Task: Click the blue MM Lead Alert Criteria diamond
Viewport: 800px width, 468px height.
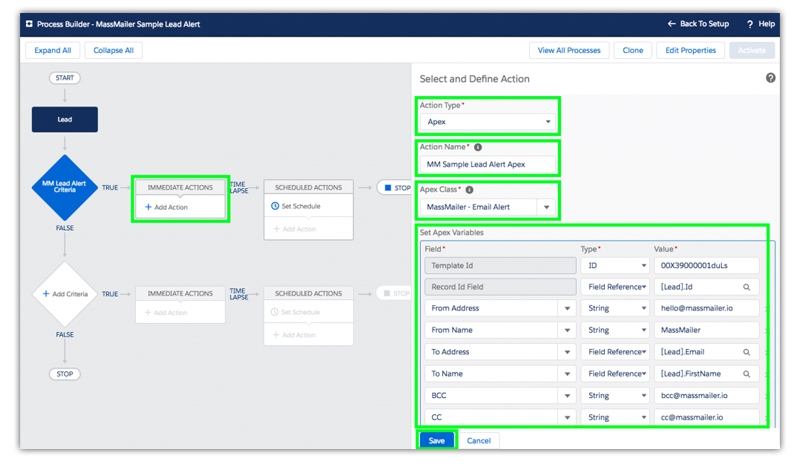Action: (64, 188)
